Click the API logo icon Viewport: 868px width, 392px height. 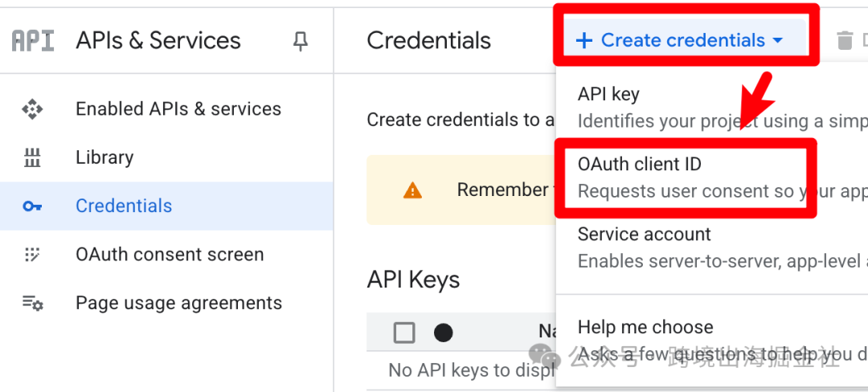coord(33,40)
